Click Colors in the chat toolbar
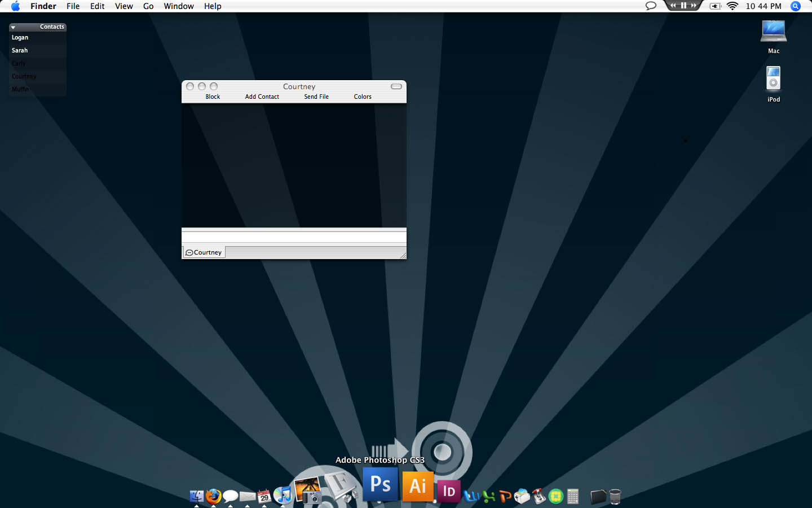Screen dimensions: 812x508 click(x=363, y=97)
